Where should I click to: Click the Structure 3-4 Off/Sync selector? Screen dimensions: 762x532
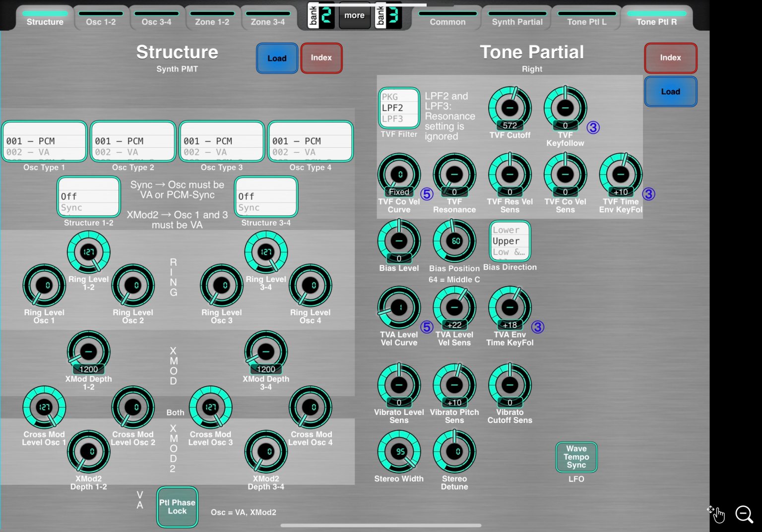pos(266,197)
